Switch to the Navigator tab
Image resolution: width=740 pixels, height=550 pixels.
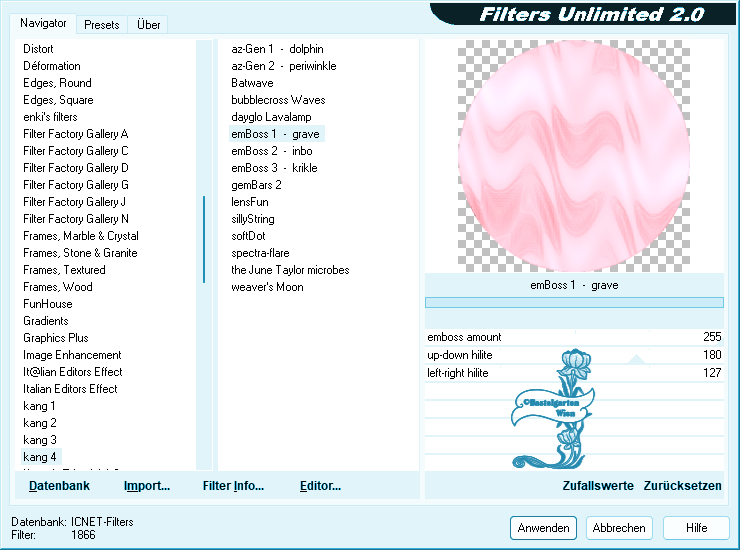click(43, 23)
